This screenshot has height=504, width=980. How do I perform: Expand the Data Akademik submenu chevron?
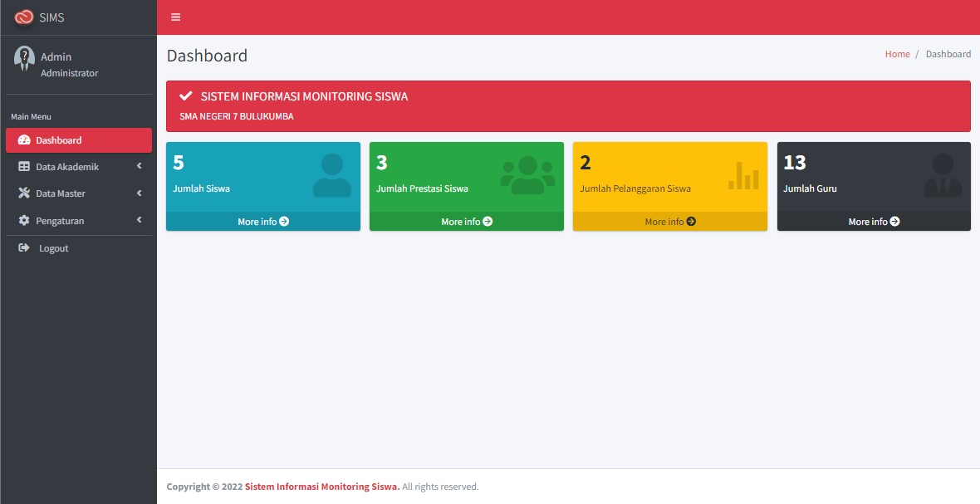139,166
